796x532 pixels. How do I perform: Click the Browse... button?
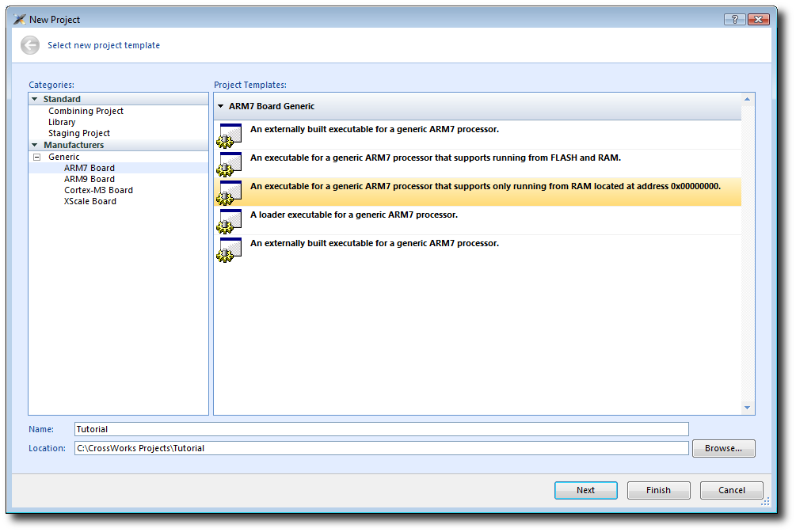pyautogui.click(x=723, y=448)
